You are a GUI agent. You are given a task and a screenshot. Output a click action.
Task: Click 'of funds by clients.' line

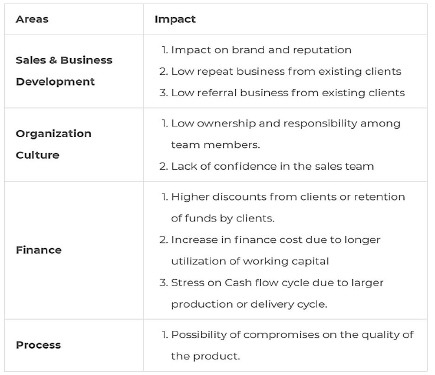point(223,218)
